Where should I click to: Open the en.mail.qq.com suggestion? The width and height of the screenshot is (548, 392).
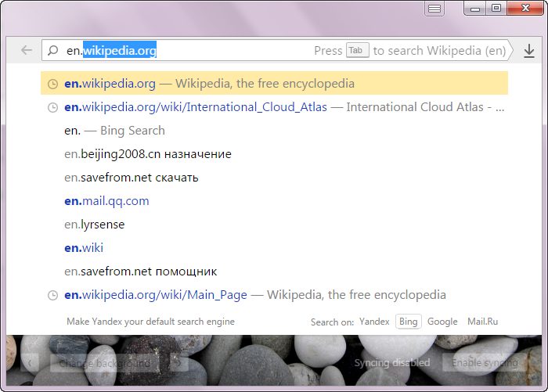point(274,201)
